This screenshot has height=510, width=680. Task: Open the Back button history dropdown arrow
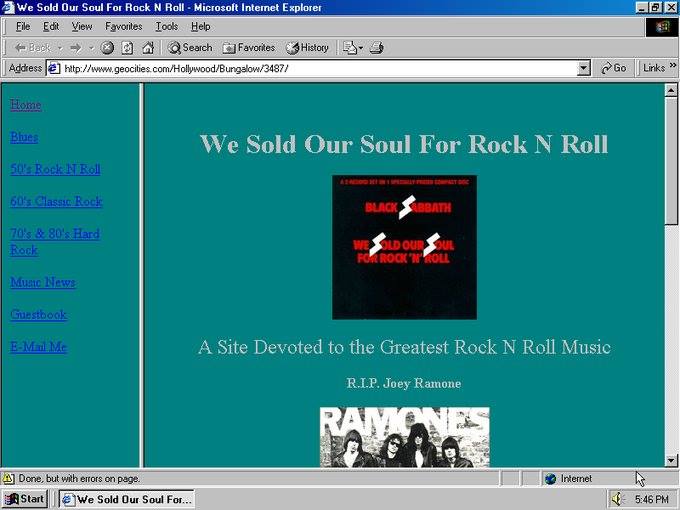click(x=60, y=47)
